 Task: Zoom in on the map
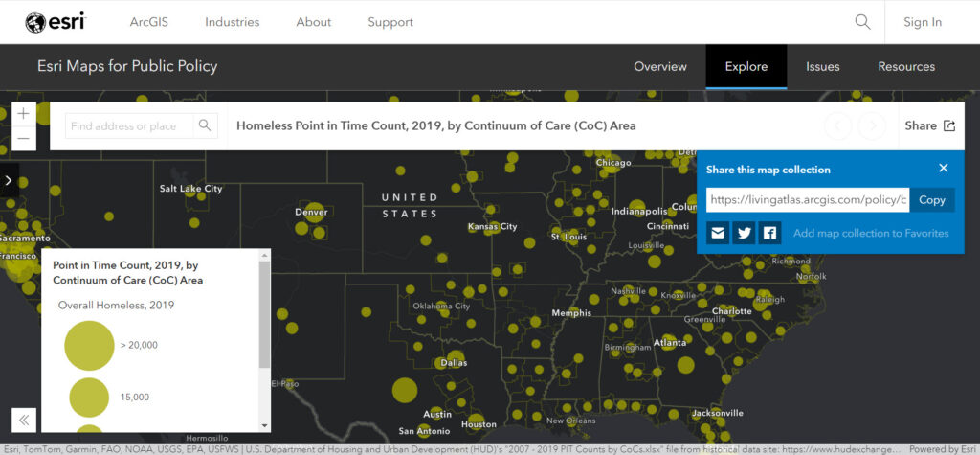coord(24,114)
